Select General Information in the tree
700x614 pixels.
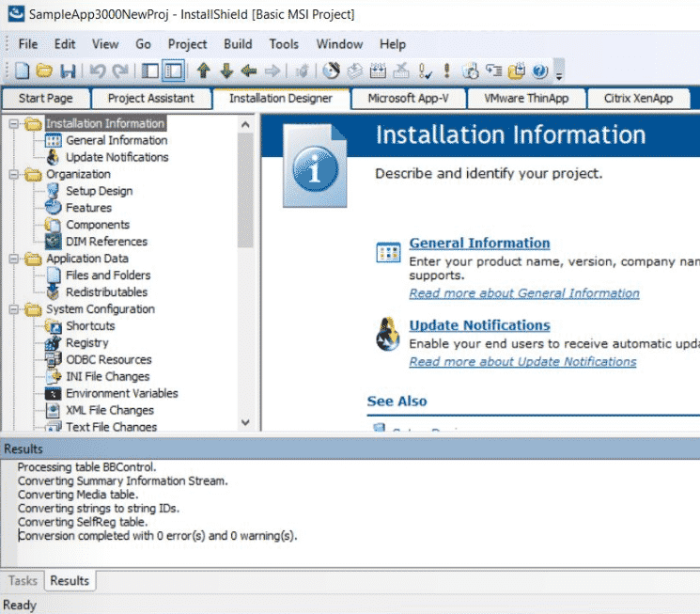point(117,140)
